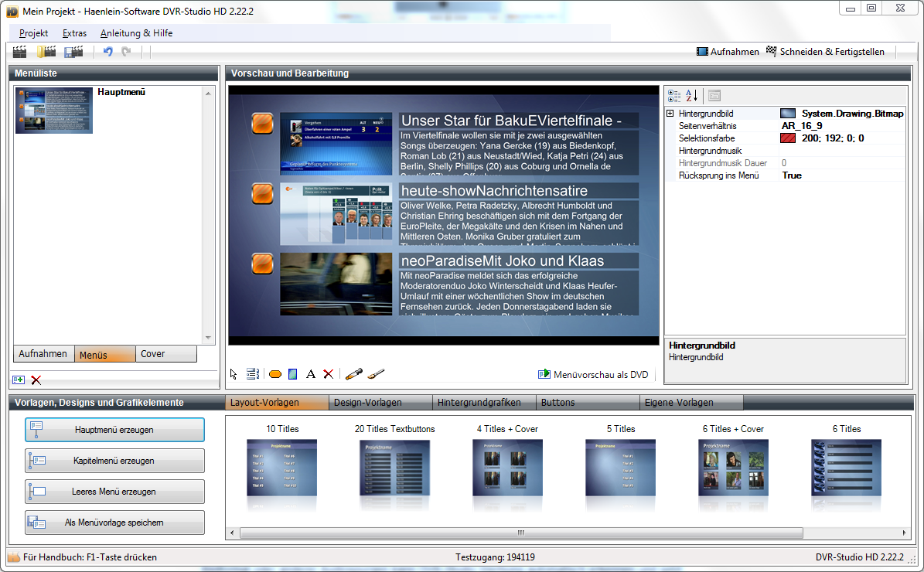This screenshot has height=572, width=924.
Task: Undo the last action with the blue arrow
Action: click(107, 51)
